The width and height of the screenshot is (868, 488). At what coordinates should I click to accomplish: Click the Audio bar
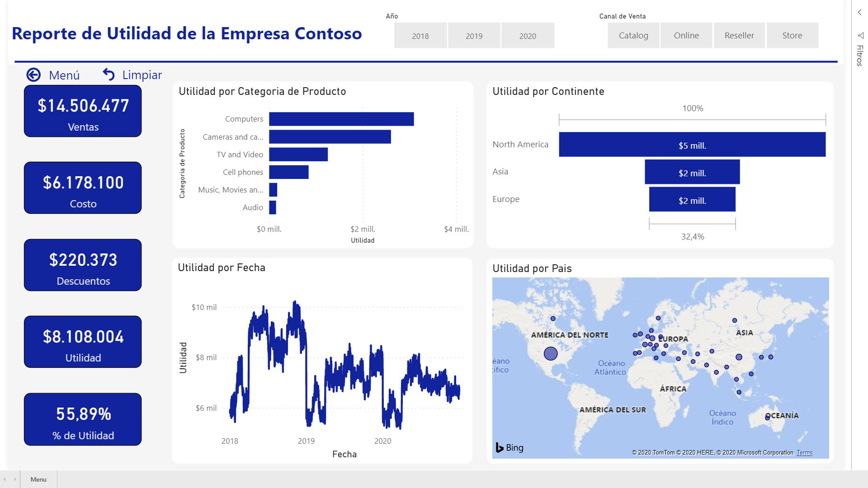click(x=273, y=207)
